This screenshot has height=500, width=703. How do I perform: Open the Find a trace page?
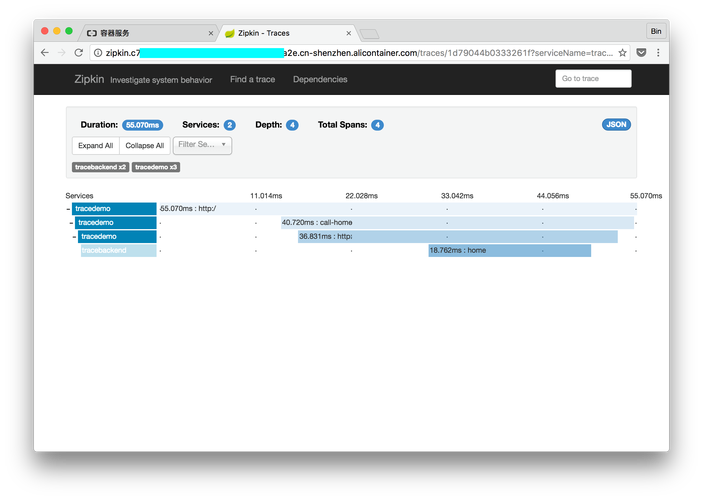pyautogui.click(x=252, y=79)
